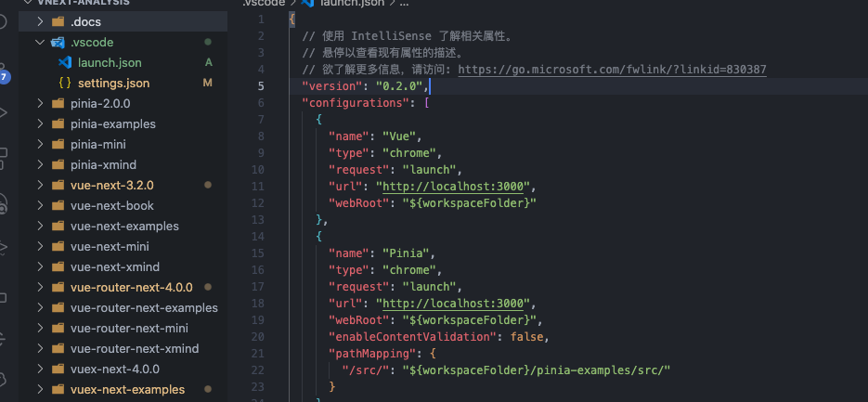Expand the pinia-xmind folder chevron

(40, 165)
